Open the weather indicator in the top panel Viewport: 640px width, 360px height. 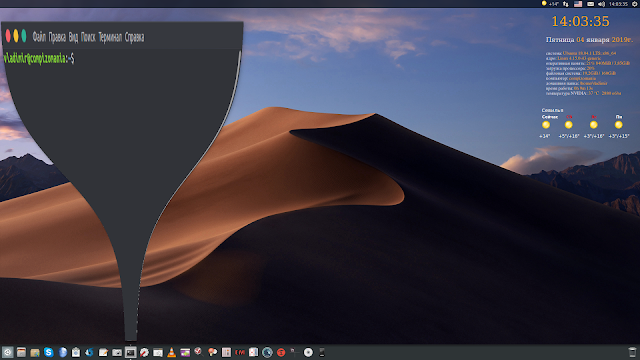(550, 4)
